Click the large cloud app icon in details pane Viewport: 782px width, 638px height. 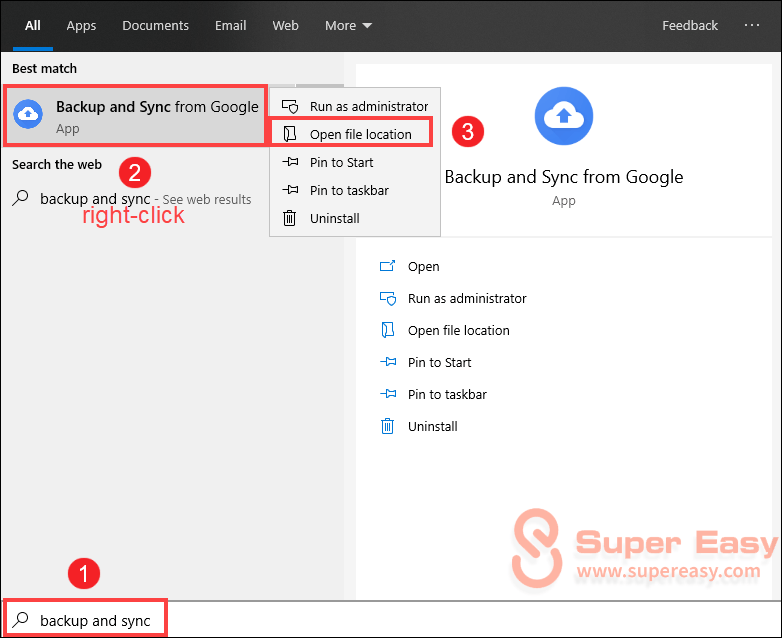(564, 116)
